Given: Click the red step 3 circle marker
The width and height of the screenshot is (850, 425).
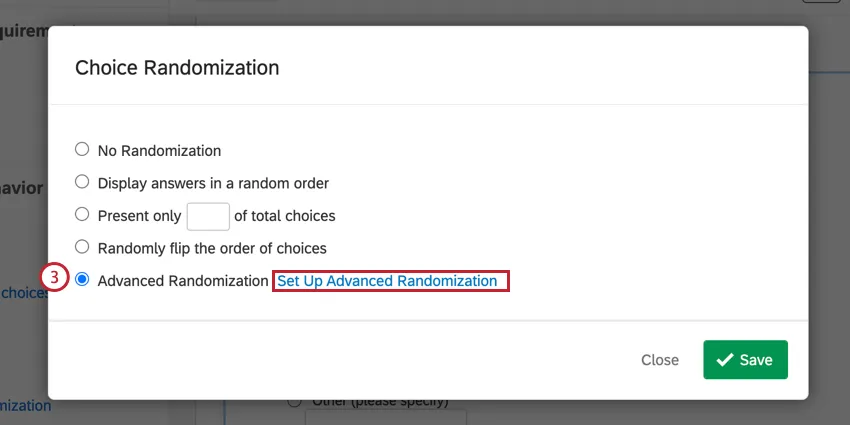Looking at the screenshot, I should 54,280.
